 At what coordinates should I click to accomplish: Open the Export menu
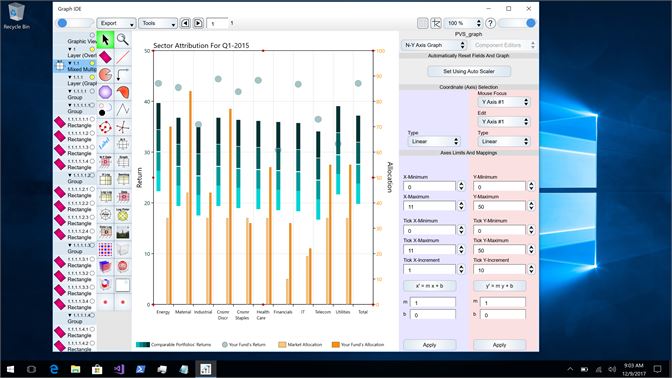[116, 23]
